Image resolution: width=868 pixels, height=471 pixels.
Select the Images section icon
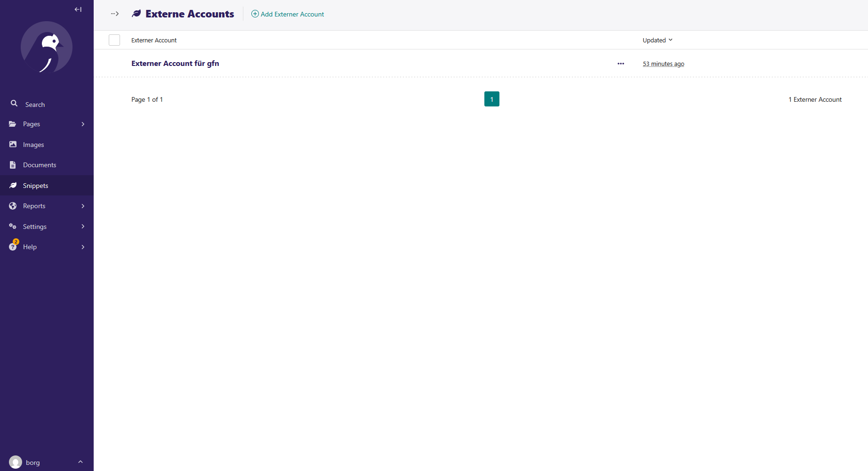(13, 144)
